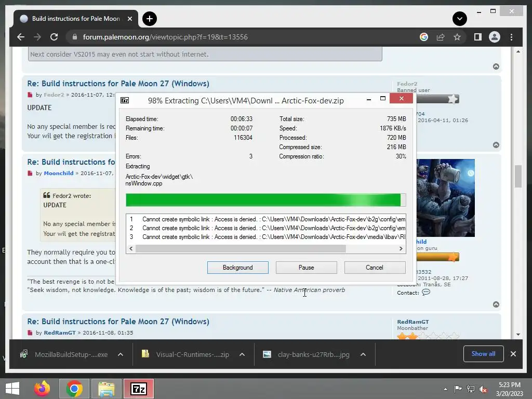
Task: Select error row 2 symbolic link message
Action: tap(265, 228)
